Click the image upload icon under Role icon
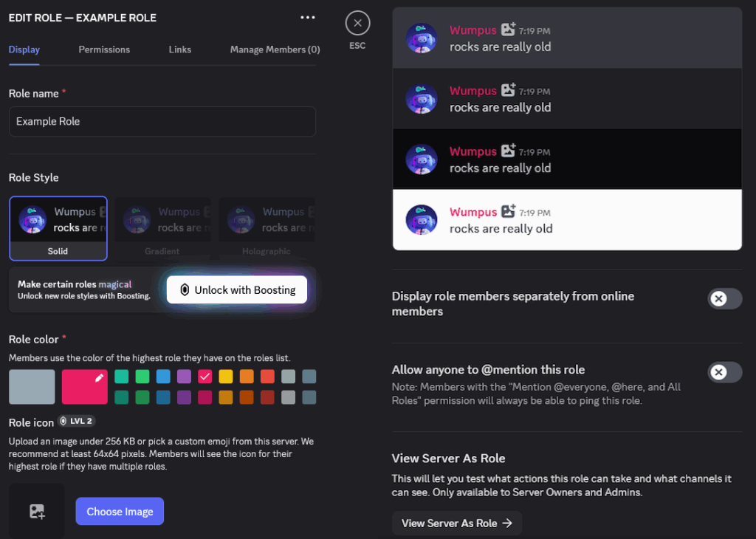756x539 pixels. pyautogui.click(x=35, y=511)
